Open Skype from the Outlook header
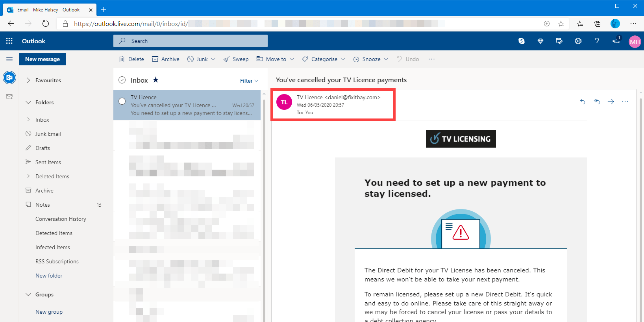644x322 pixels. [522, 41]
